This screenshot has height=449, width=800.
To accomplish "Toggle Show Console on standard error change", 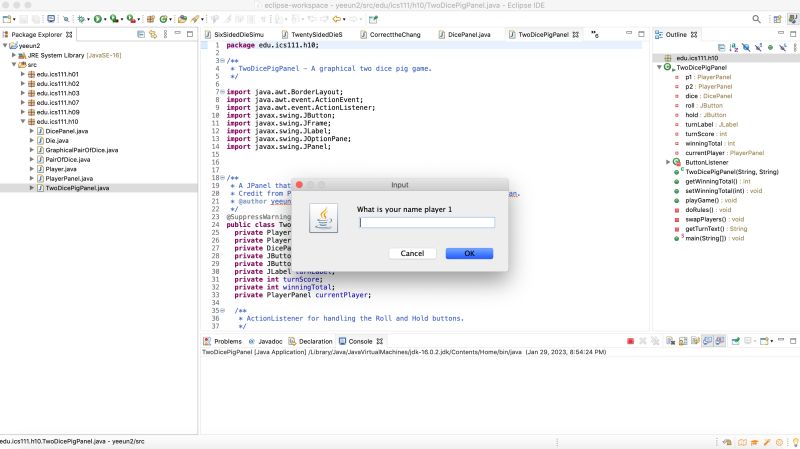I will [x=720, y=341].
